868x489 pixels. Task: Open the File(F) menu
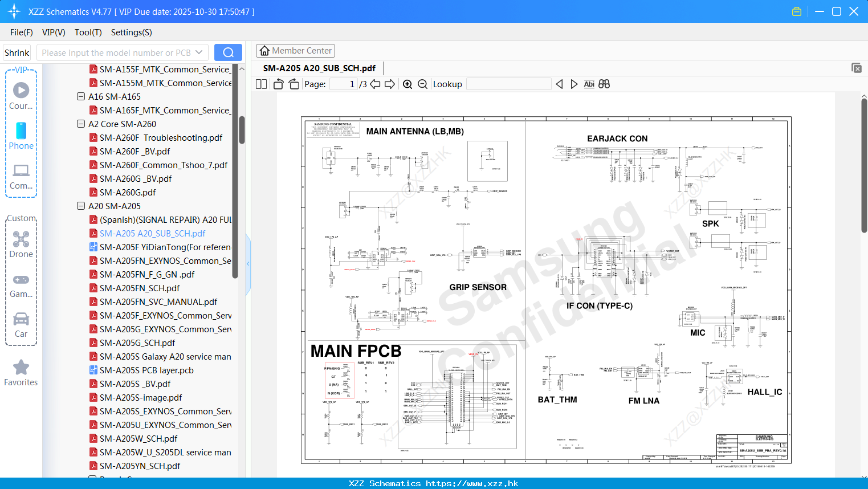click(x=22, y=32)
